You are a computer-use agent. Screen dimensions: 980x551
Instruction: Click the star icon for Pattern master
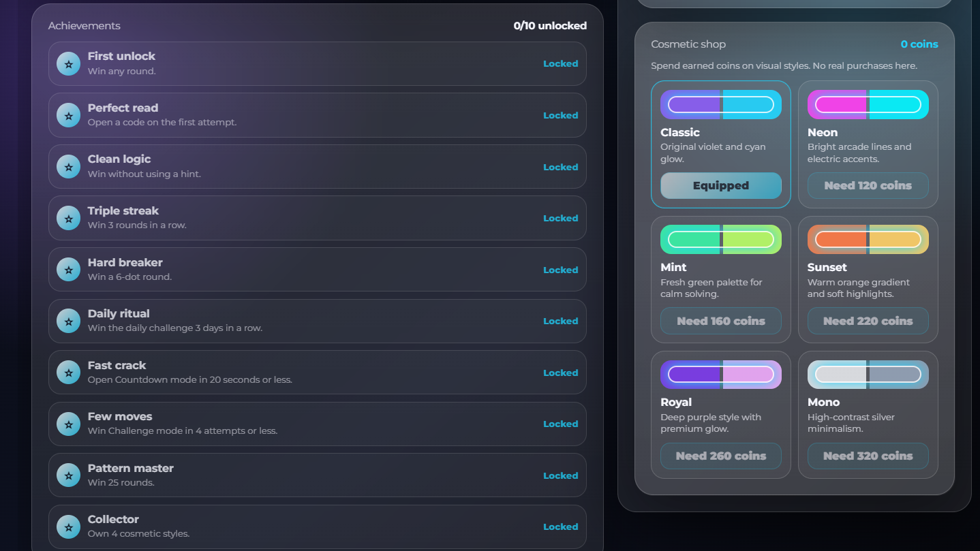pyautogui.click(x=68, y=475)
